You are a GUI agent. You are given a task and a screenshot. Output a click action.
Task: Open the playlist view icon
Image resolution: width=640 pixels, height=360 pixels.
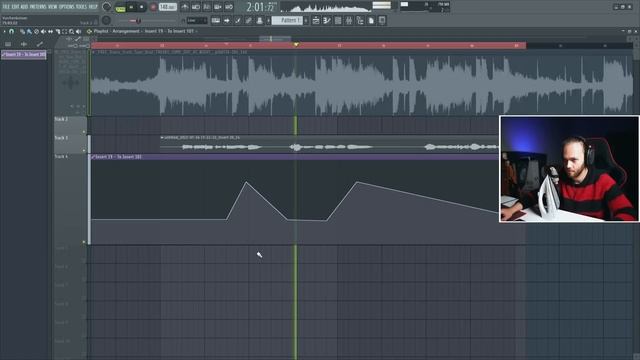point(316,20)
